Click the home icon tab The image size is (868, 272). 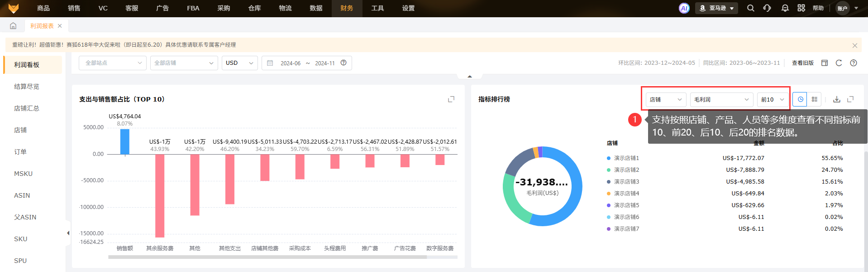click(13, 26)
